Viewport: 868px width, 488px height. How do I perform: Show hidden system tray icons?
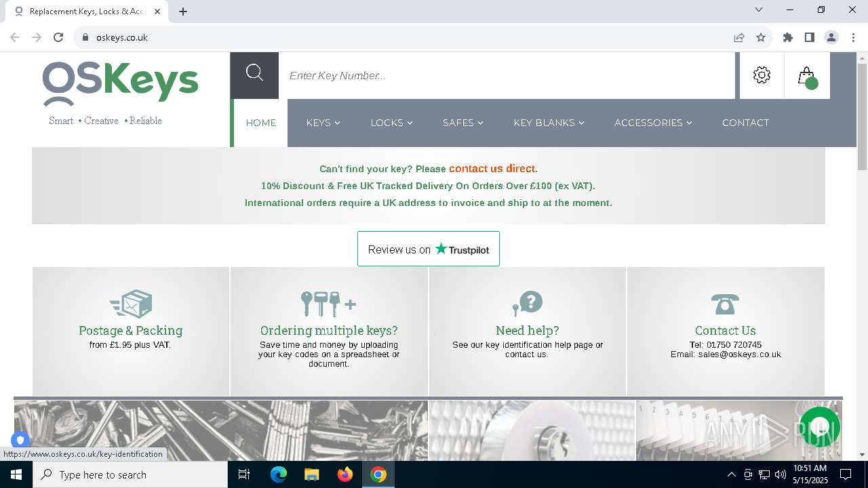(731, 474)
